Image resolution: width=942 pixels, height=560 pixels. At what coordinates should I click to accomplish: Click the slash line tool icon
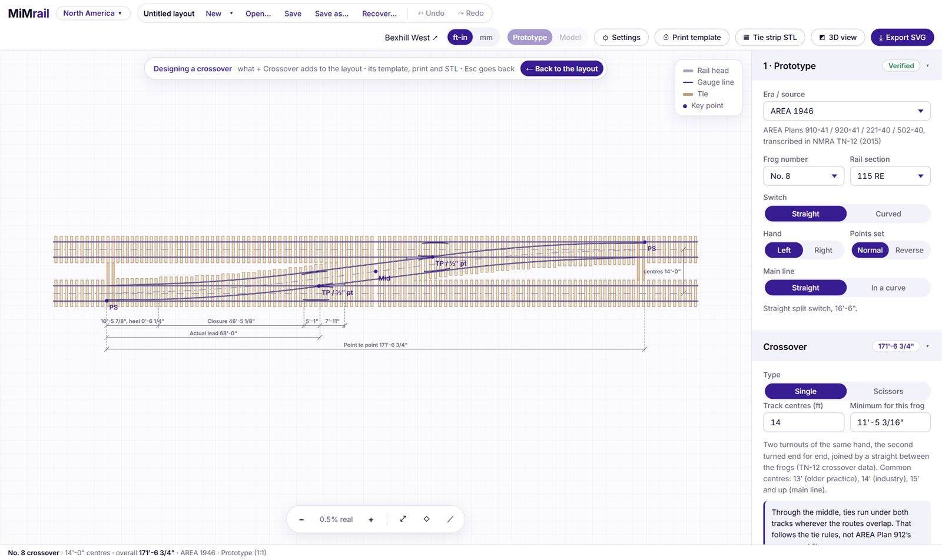[x=450, y=519]
